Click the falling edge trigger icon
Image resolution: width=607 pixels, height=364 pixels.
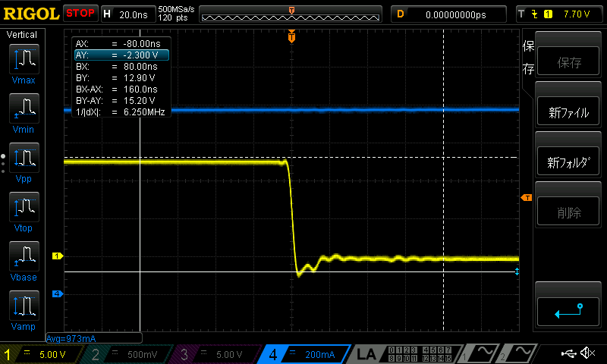pyautogui.click(x=535, y=14)
